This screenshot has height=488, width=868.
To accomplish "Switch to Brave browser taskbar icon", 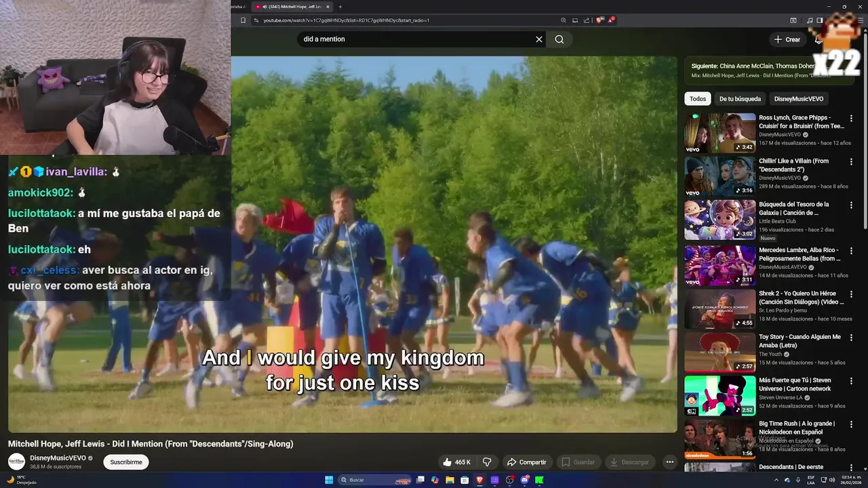I will [479, 480].
